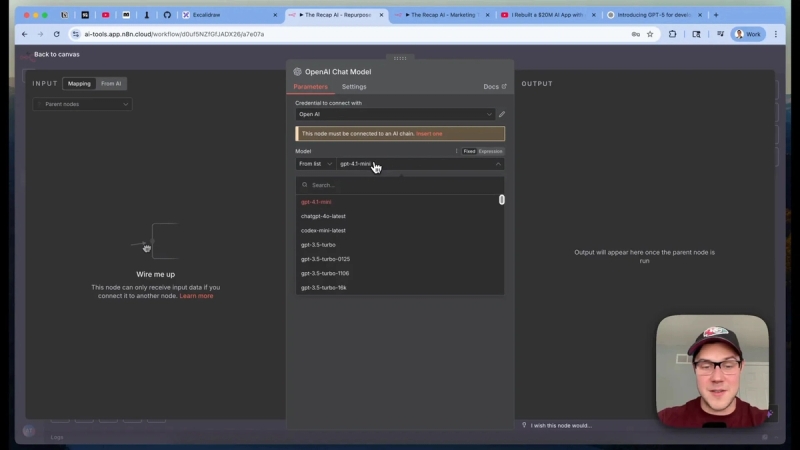Open the pinned YouTube tab

click(106, 15)
